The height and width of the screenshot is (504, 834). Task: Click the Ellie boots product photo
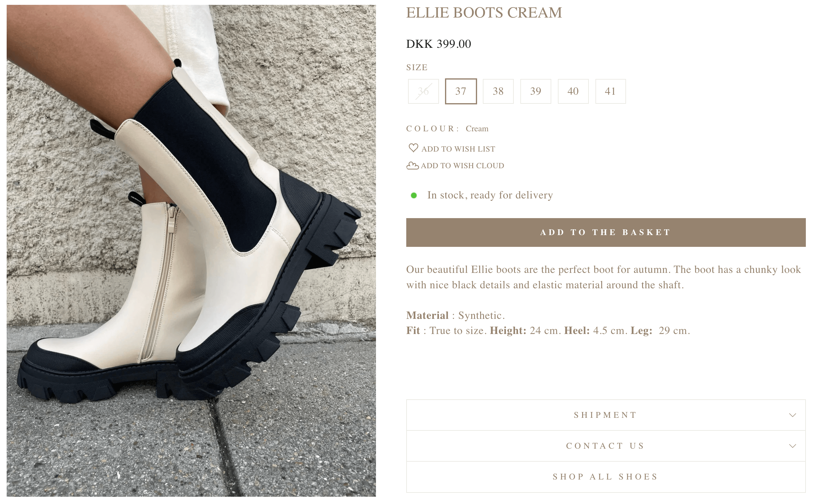point(191,251)
